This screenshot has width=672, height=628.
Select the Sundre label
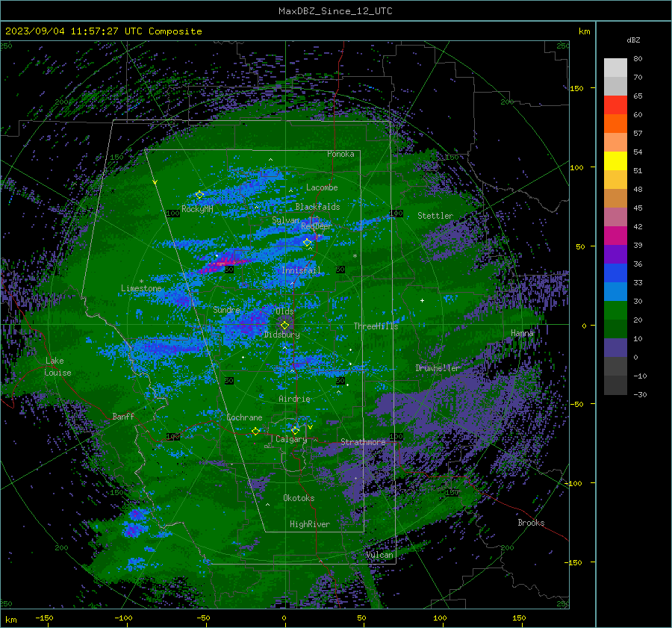[227, 310]
